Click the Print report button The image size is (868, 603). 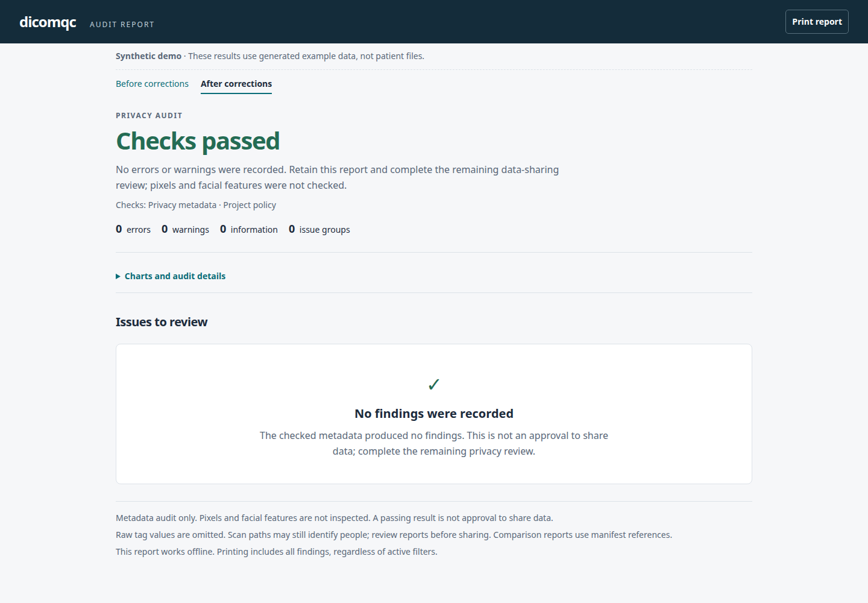coord(817,22)
